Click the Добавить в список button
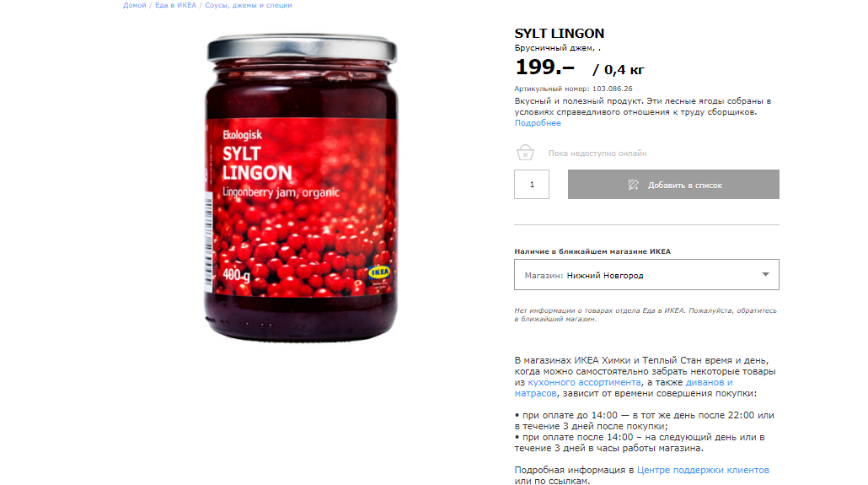Viewport: 868px width, 485px height. [x=673, y=184]
